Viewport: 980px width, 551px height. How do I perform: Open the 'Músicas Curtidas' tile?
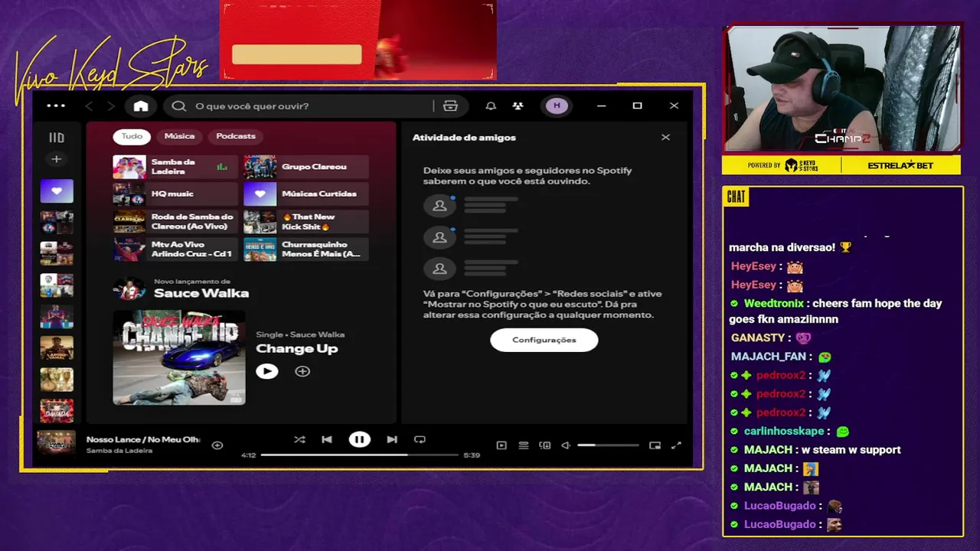[x=306, y=194]
